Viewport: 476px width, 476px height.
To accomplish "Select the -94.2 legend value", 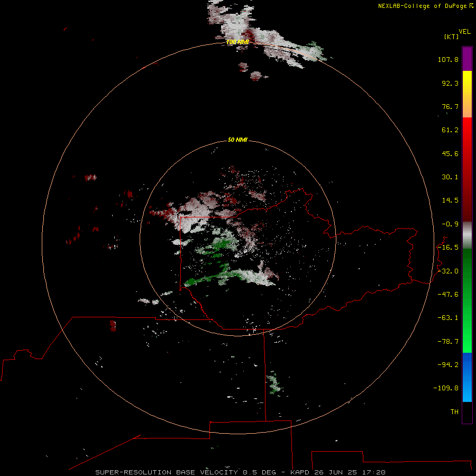I will click(x=448, y=364).
